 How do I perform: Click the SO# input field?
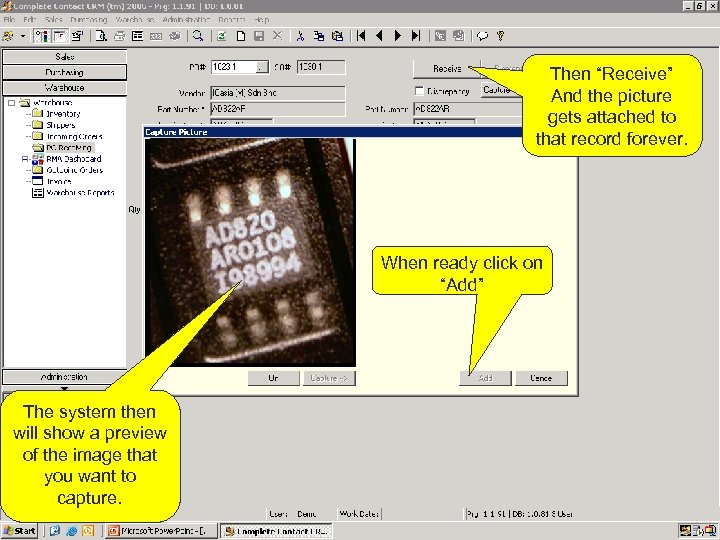click(321, 67)
